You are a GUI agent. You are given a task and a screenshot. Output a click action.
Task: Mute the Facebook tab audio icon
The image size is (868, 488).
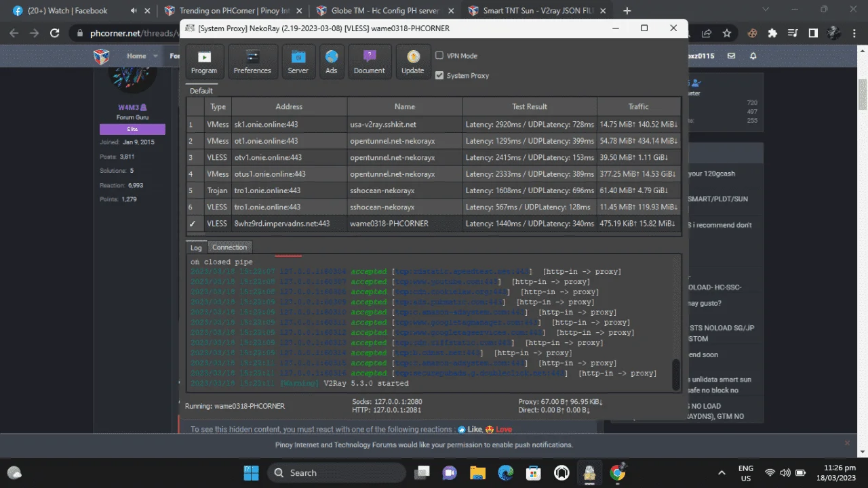click(x=133, y=11)
